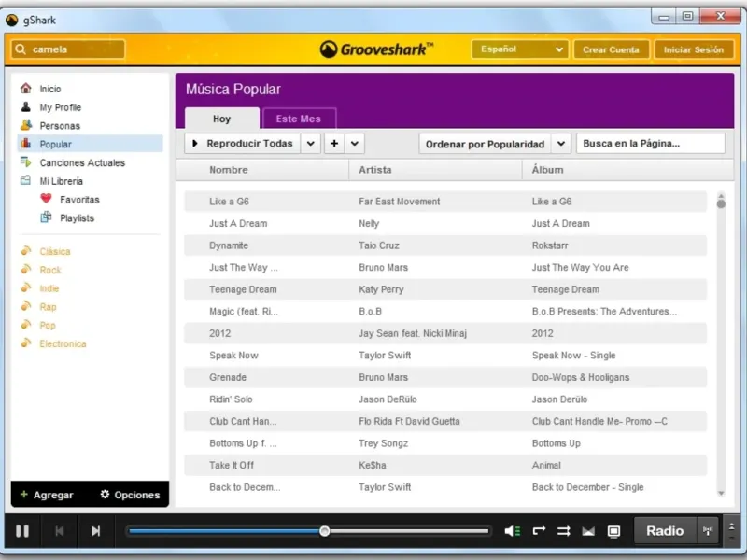The width and height of the screenshot is (747, 560).
Task: Click artist Far East Movement
Action: tap(400, 202)
